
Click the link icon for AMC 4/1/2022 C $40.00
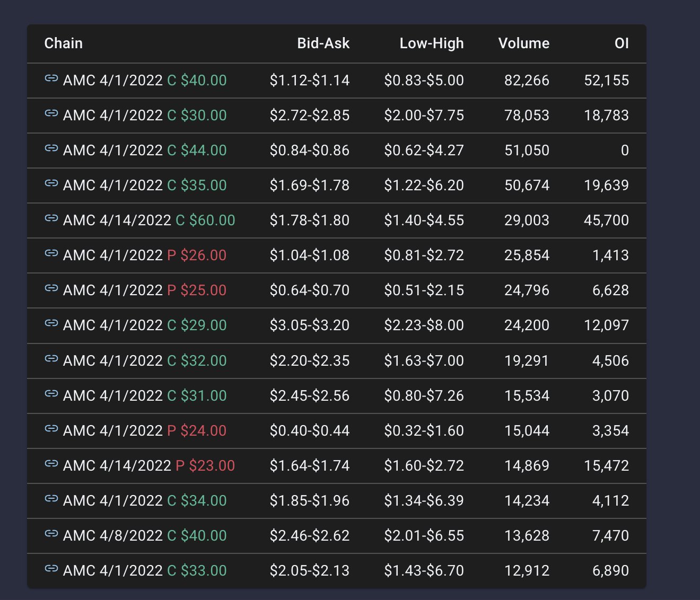click(51, 80)
